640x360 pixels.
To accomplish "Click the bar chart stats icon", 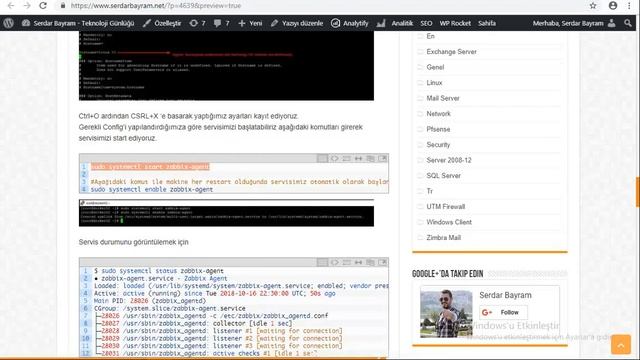I will point(381,23).
